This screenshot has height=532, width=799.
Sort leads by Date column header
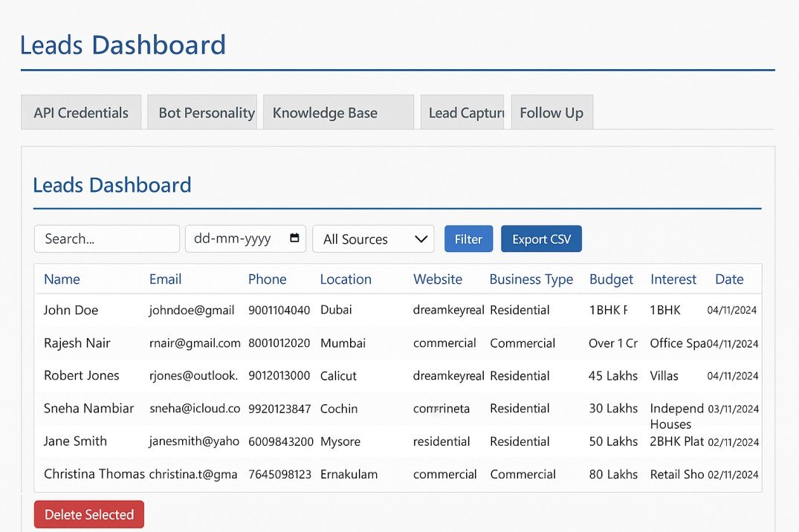point(729,279)
